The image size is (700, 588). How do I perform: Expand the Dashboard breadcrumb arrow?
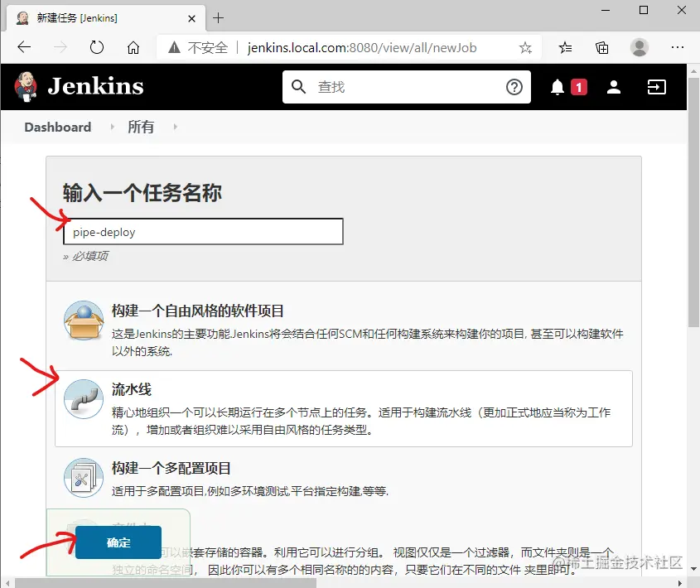click(113, 128)
